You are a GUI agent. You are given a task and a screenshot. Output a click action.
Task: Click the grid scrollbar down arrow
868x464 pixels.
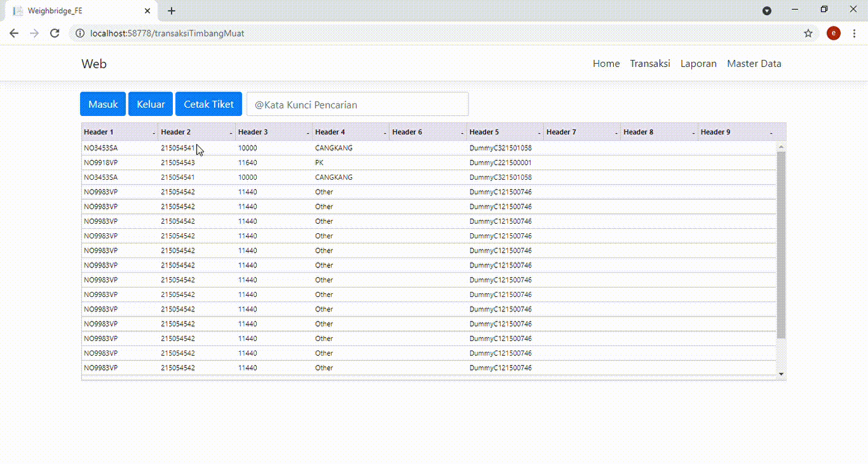click(782, 374)
